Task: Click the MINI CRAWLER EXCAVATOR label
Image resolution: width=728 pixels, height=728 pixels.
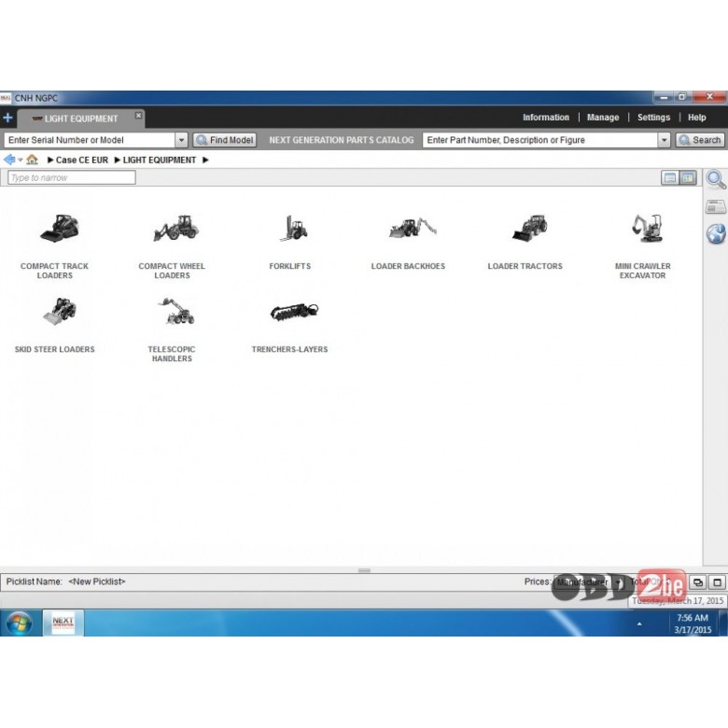Action: tap(642, 271)
